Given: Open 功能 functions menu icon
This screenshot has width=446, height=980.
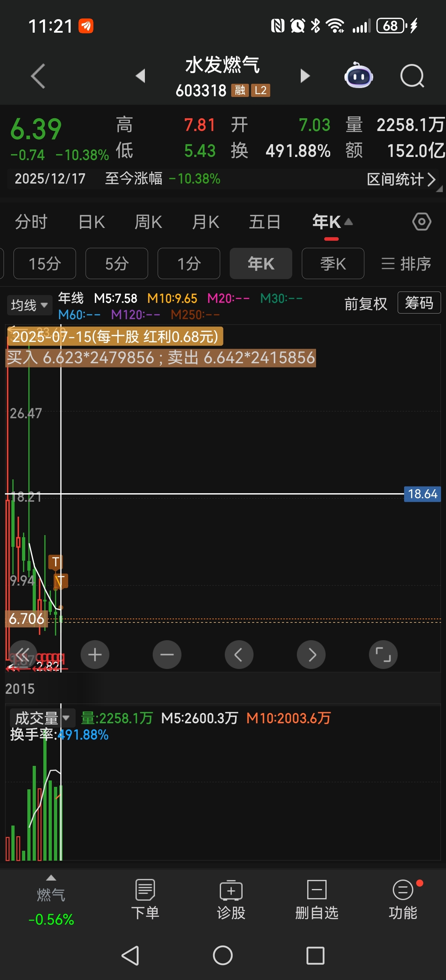Looking at the screenshot, I should point(403,899).
